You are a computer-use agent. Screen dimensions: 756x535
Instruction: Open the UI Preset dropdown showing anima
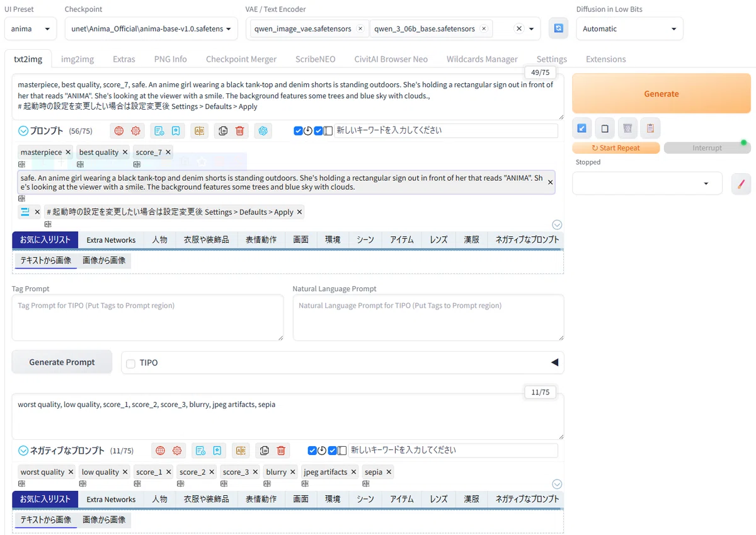pos(30,29)
